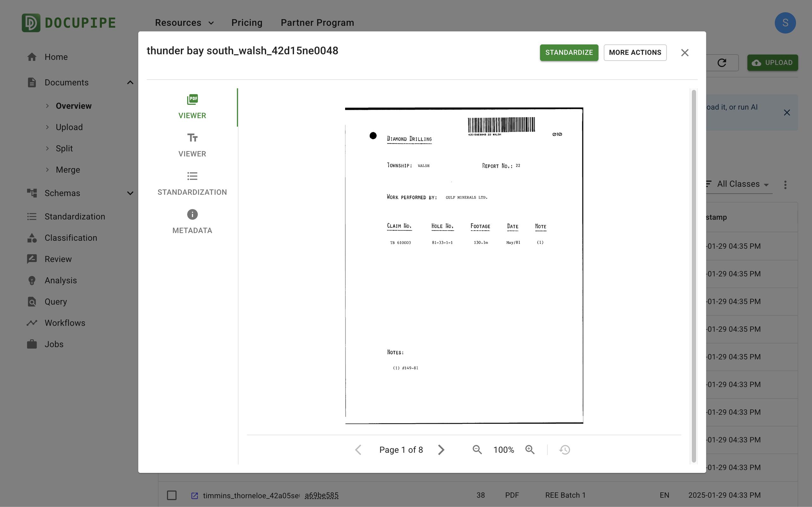
Task: Open the a69be585 document ID link
Action: [x=321, y=495]
